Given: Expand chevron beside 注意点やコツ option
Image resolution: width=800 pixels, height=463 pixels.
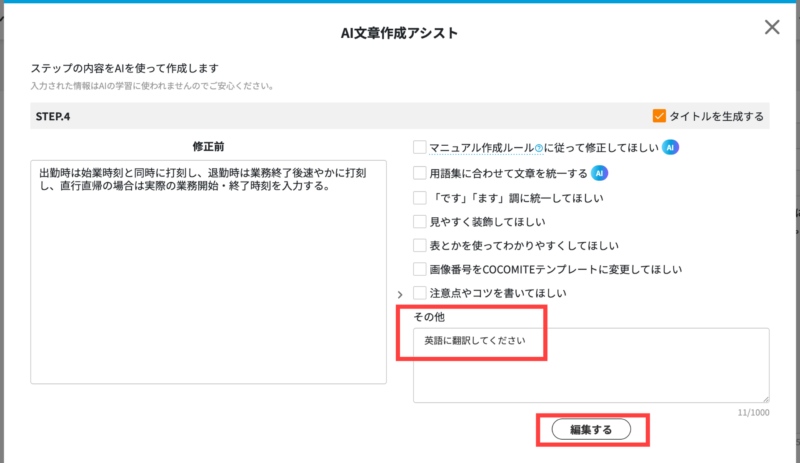Looking at the screenshot, I should [x=400, y=295].
